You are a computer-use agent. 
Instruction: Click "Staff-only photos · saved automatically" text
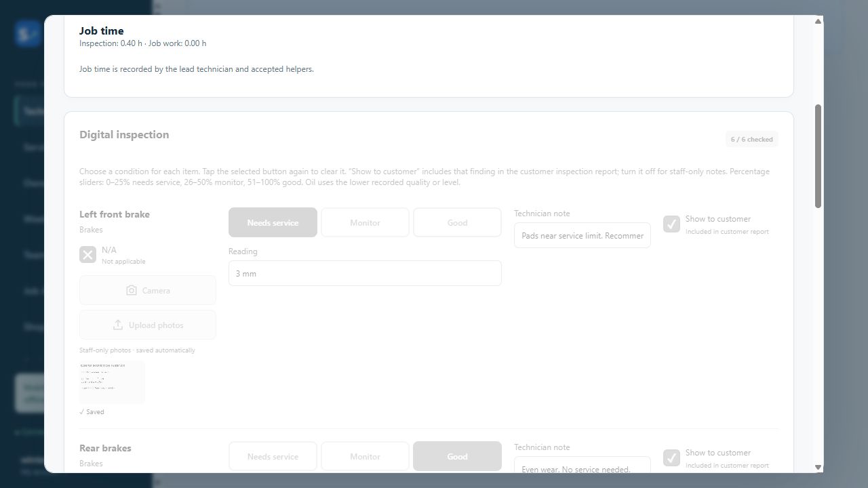click(x=137, y=350)
